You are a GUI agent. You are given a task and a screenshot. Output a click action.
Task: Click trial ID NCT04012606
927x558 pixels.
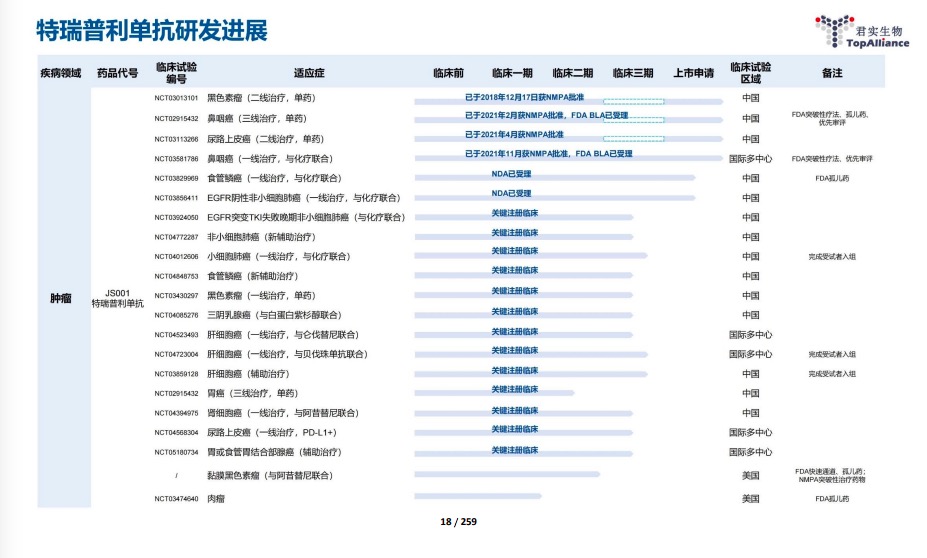click(x=176, y=256)
